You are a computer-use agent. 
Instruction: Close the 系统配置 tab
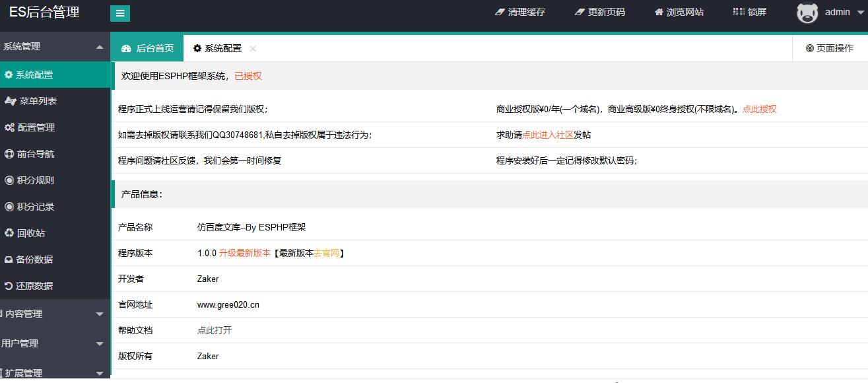point(253,48)
